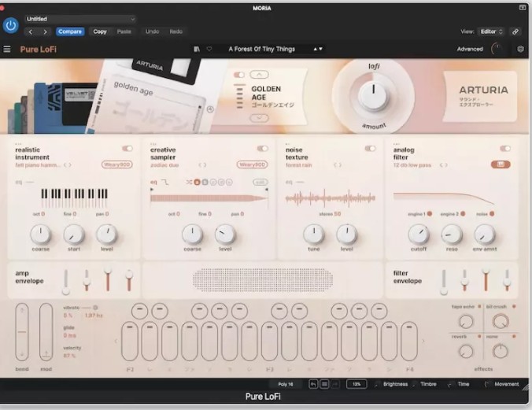Click the Compare button
The image size is (532, 410).
pos(70,31)
